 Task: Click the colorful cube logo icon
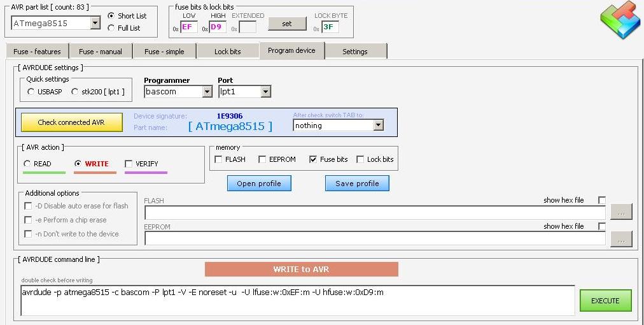pos(620,20)
